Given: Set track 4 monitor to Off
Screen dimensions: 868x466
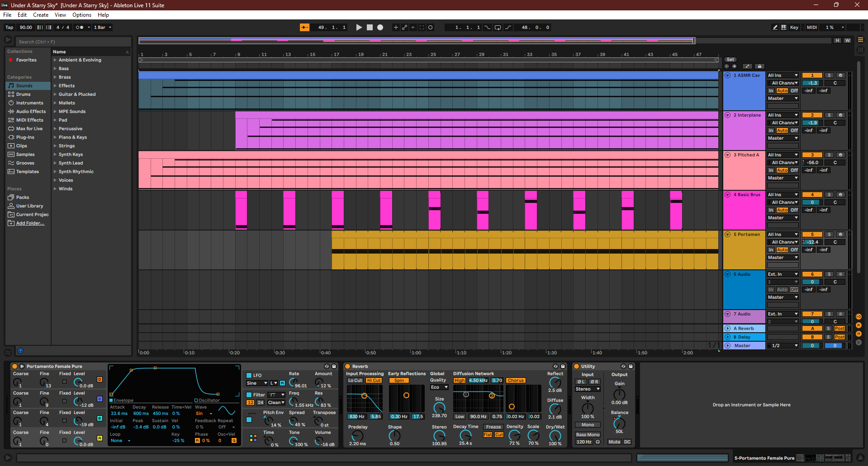Looking at the screenshot, I should 794,210.
